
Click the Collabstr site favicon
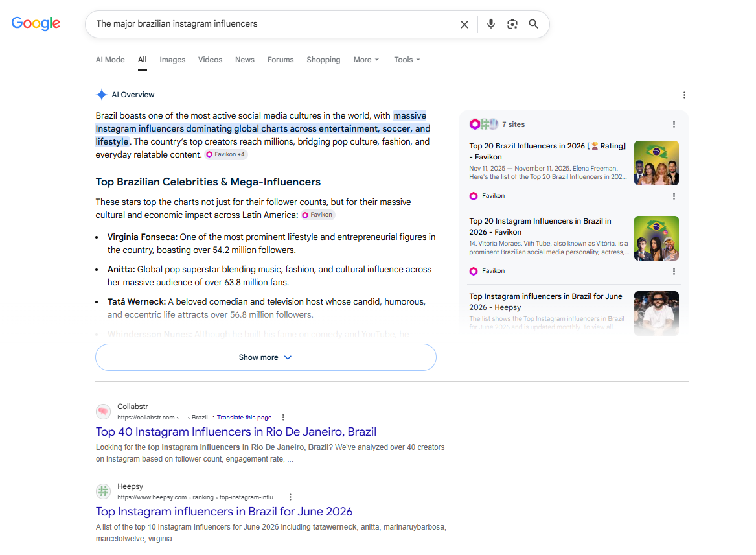coord(103,412)
